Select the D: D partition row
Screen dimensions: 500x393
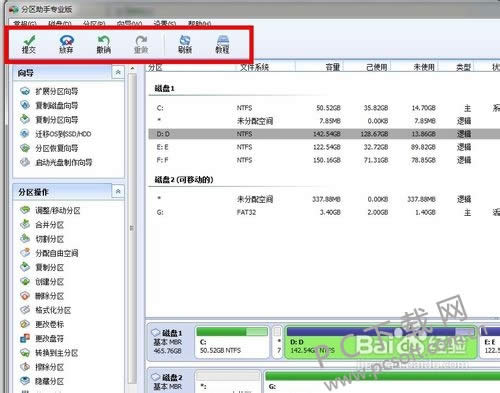tap(324, 134)
